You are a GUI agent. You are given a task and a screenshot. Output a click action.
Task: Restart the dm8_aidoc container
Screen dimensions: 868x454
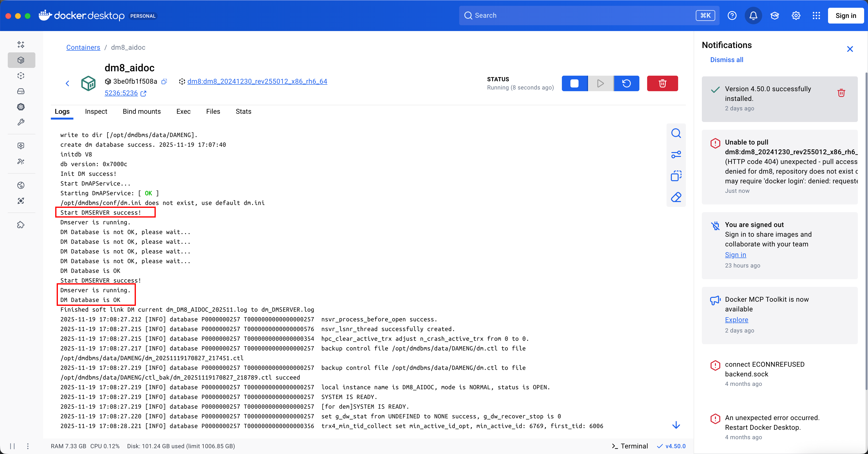click(x=626, y=83)
